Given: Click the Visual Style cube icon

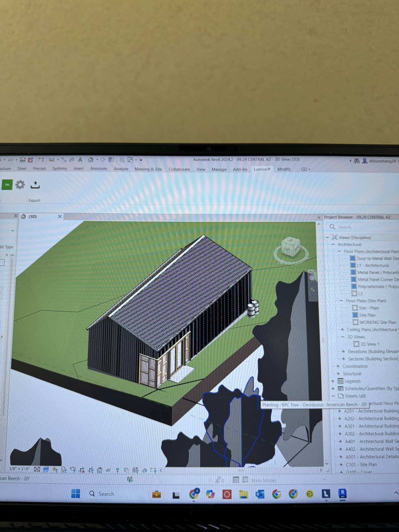Looking at the screenshot, I should (x=46, y=469).
